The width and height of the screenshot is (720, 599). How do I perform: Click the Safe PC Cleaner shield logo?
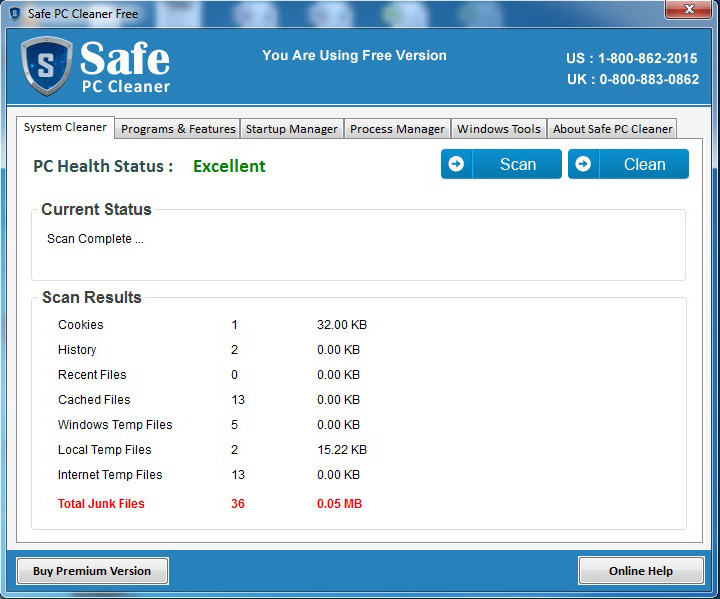tap(46, 66)
